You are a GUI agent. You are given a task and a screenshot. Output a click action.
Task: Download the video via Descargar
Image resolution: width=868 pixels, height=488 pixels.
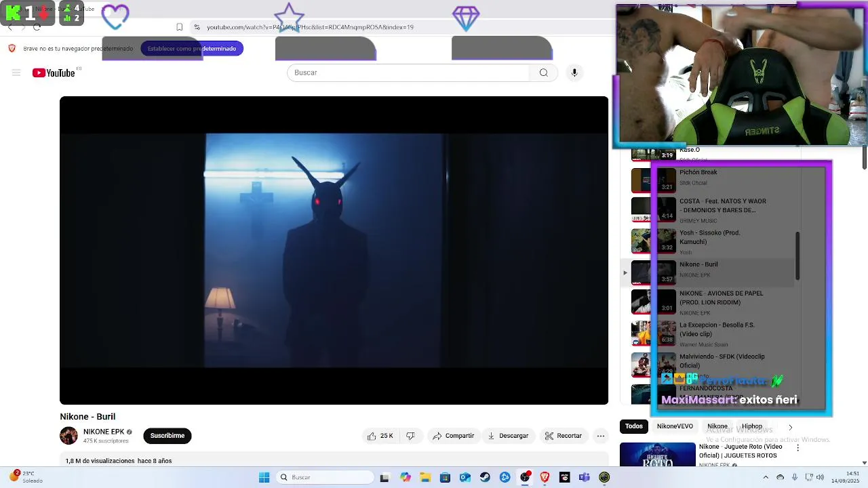click(x=508, y=436)
